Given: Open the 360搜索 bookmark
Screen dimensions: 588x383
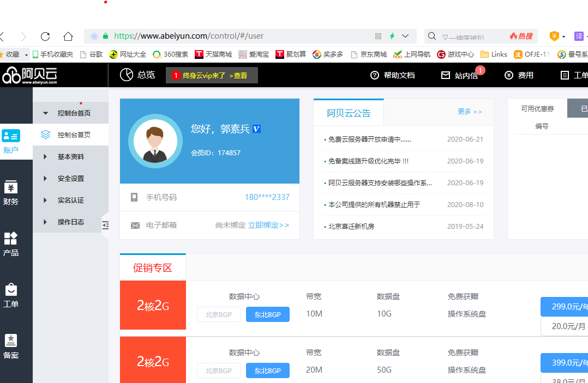Looking at the screenshot, I should click(171, 54).
